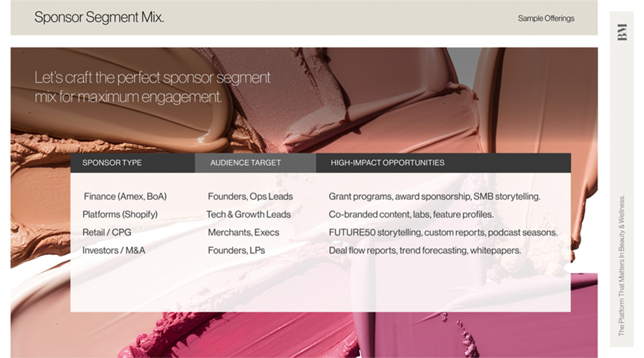Click Grant programs, award sponsorship text
Screen dimensions: 644x358
click(x=434, y=196)
